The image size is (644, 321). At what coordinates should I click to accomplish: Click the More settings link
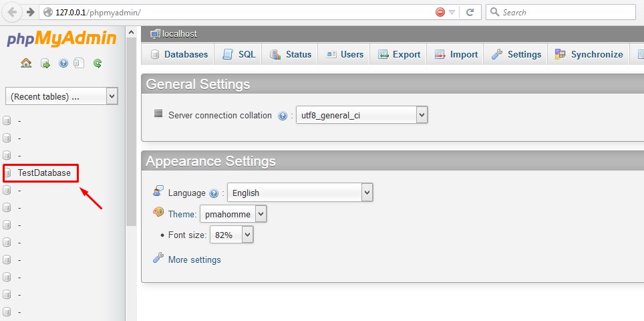[194, 259]
